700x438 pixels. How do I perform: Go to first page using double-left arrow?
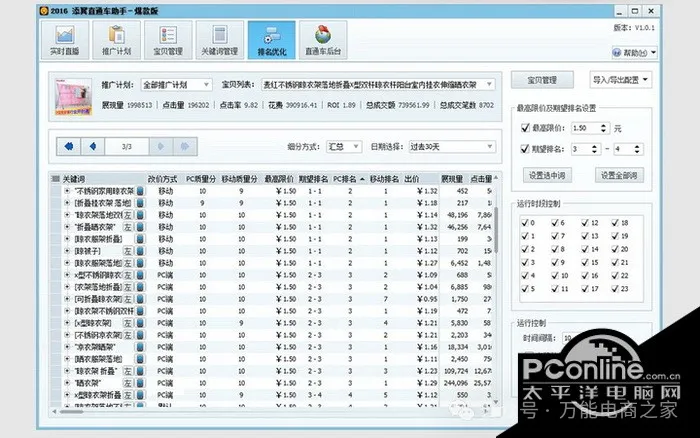point(69,146)
